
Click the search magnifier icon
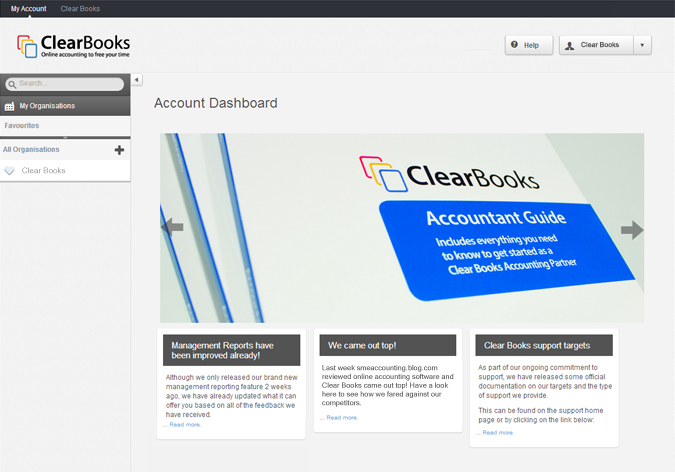[12, 84]
